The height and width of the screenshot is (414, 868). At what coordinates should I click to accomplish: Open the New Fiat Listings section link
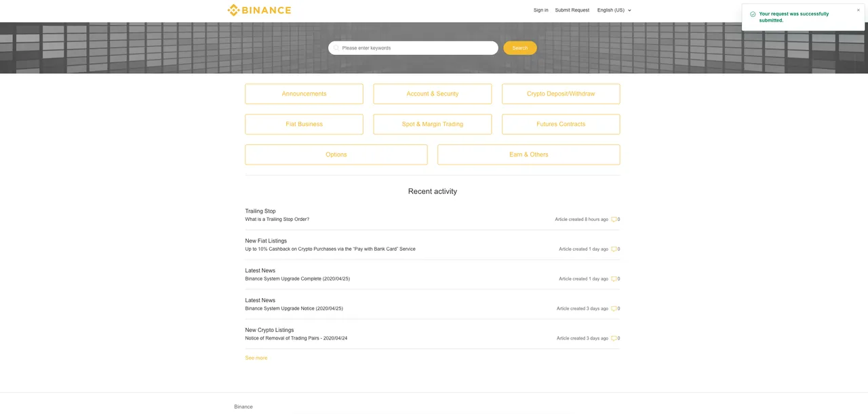pyautogui.click(x=266, y=241)
